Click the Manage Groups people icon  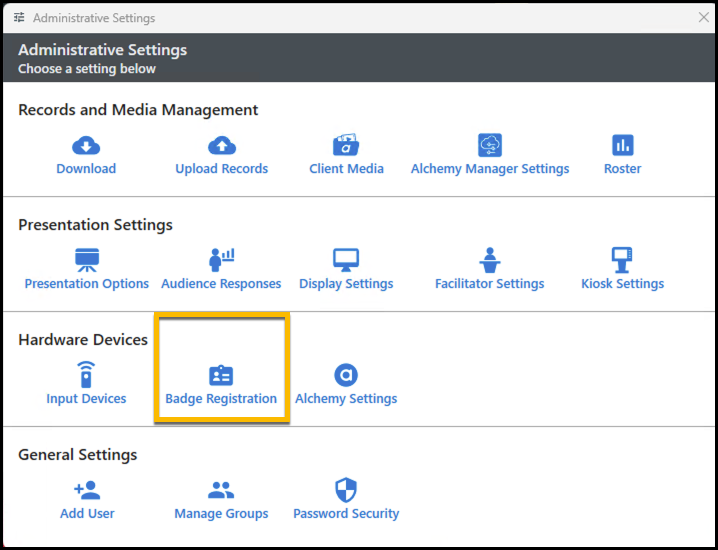[x=221, y=490]
